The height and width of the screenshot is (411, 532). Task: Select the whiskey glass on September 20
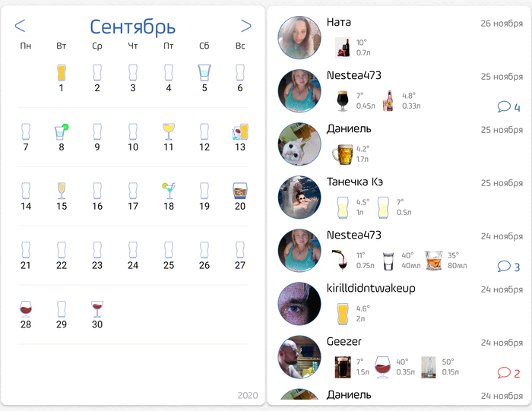pyautogui.click(x=240, y=191)
